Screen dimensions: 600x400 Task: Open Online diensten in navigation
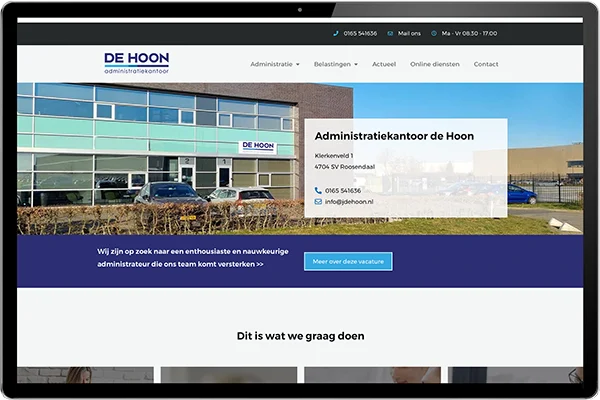435,64
